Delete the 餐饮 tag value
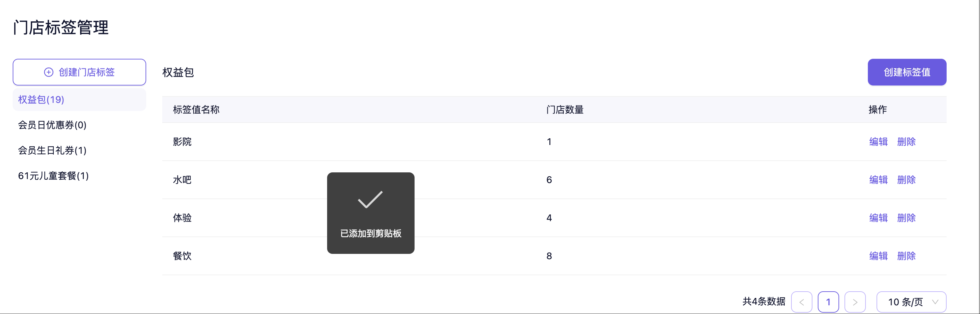 click(x=906, y=256)
